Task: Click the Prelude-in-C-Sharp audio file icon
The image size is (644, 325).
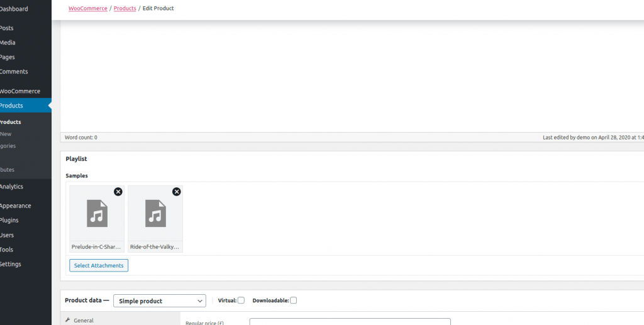Action: click(97, 213)
